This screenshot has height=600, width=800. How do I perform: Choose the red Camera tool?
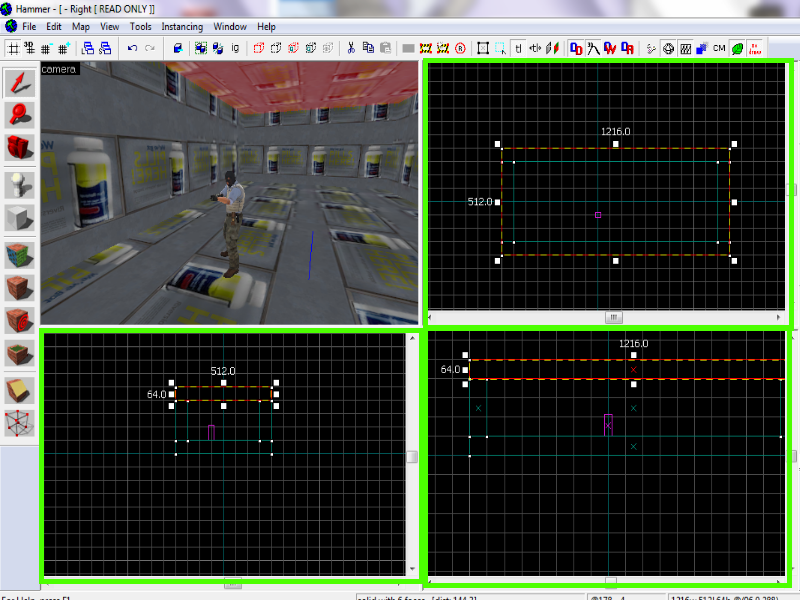(19, 147)
